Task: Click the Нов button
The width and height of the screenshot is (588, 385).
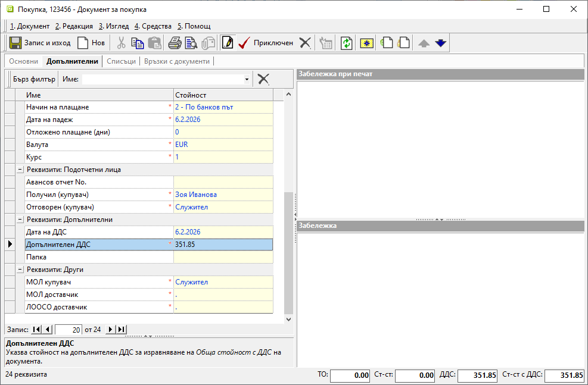Action: point(91,43)
